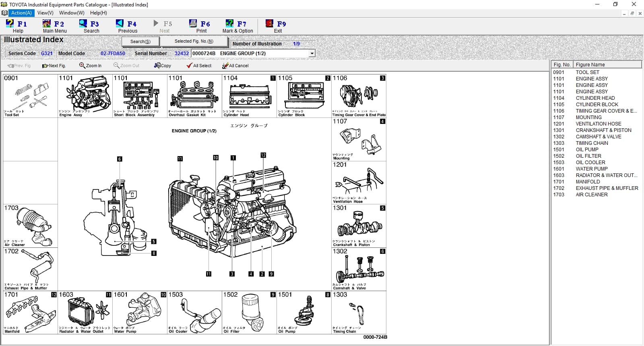644x346 pixels.
Task: Click Fig. No. column header
Action: coord(562,64)
